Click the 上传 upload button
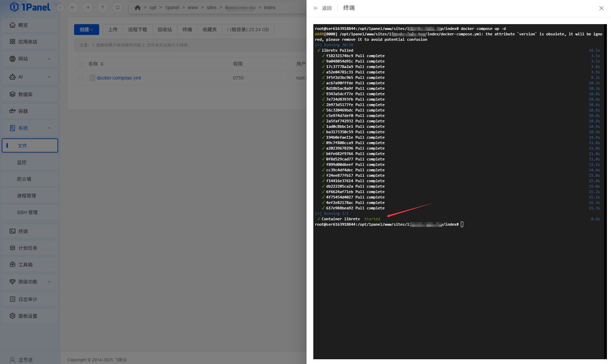This screenshot has width=611, height=364. [113, 30]
